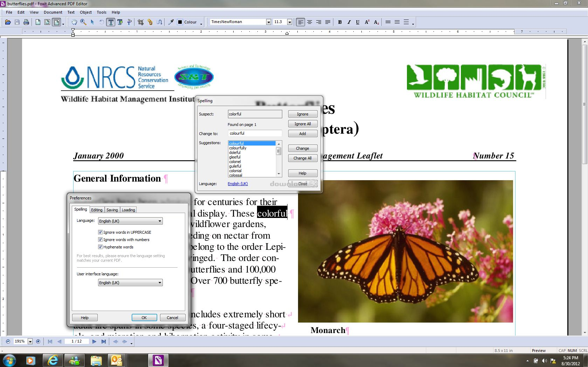The image size is (588, 367).
Task: Select colourfully from the suggestions list
Action: coord(237,148)
